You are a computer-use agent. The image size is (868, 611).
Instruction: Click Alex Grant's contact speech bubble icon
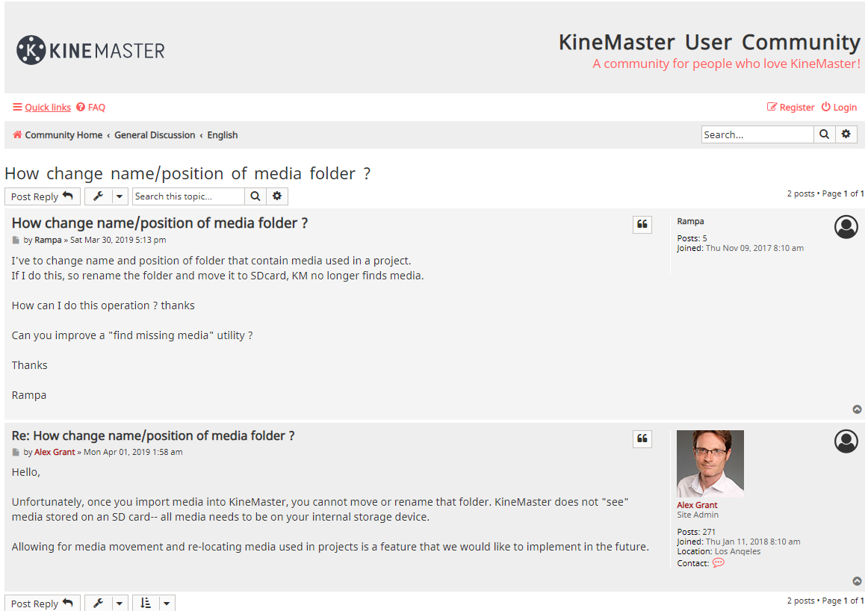(718, 563)
